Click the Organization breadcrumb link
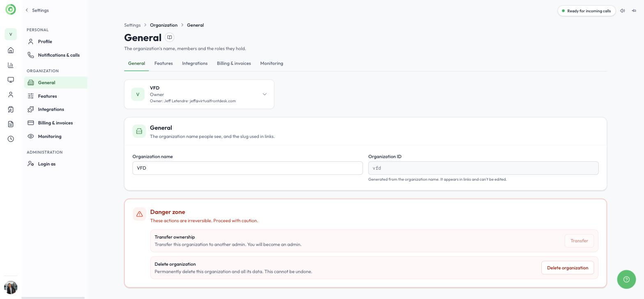644x299 pixels. click(163, 25)
